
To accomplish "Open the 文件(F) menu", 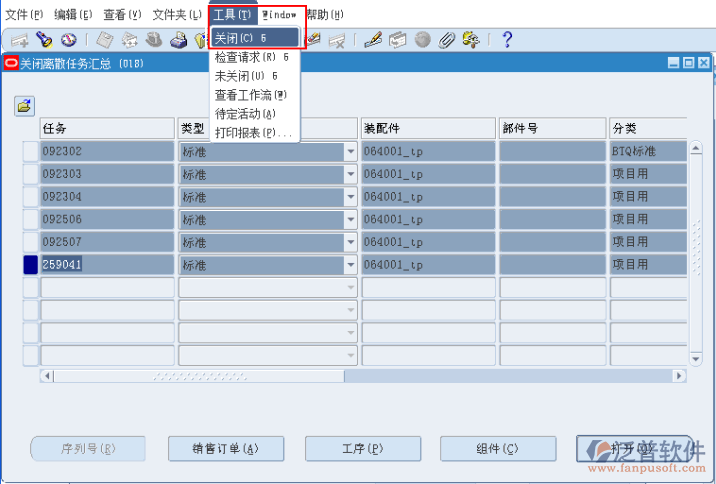I will (24, 15).
